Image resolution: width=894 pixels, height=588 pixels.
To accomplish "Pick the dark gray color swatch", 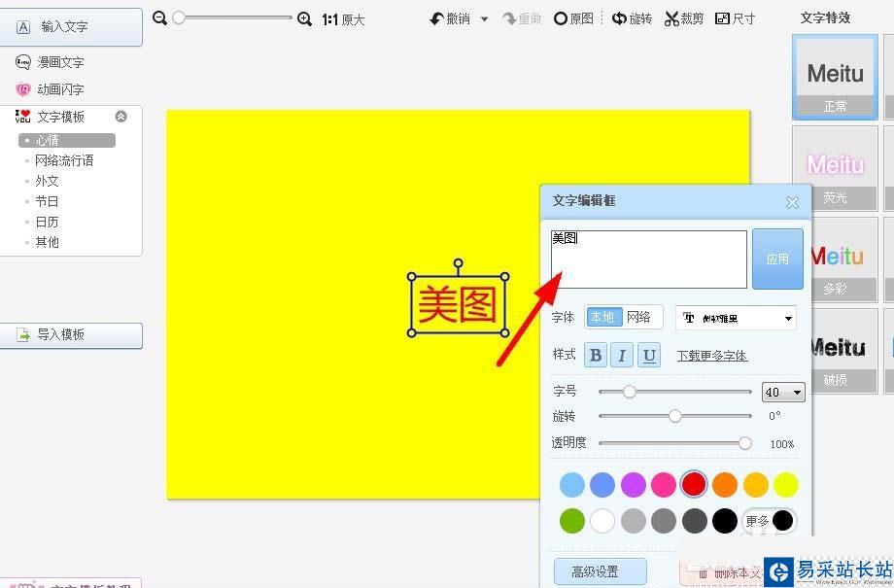I will [x=694, y=521].
